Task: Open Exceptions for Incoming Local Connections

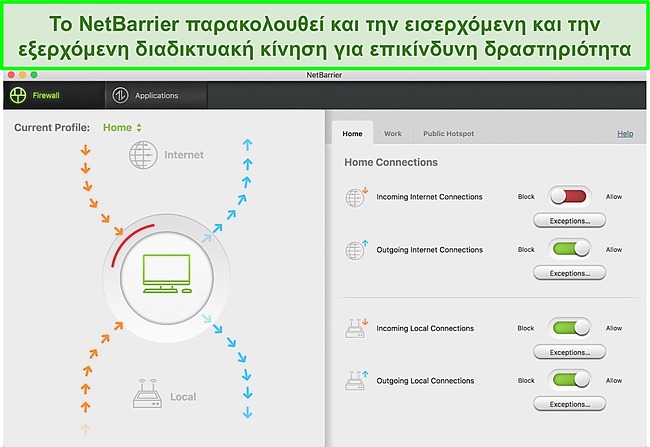Action: pyautogui.click(x=570, y=352)
